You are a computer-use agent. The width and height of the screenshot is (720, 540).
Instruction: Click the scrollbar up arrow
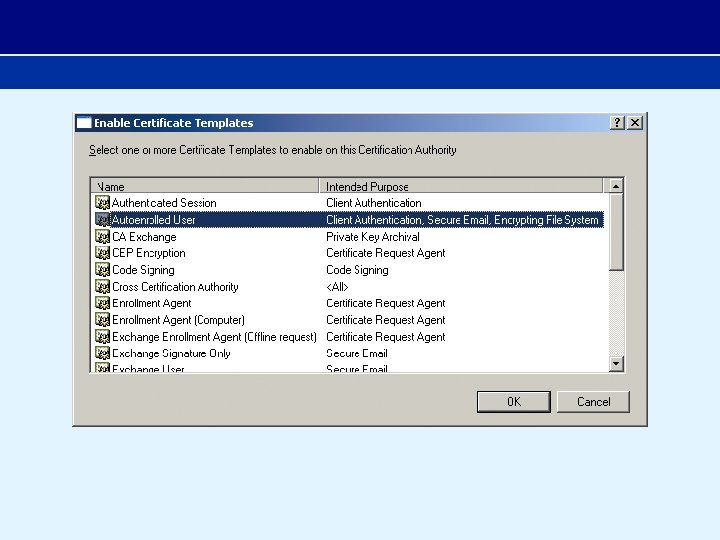[616, 186]
